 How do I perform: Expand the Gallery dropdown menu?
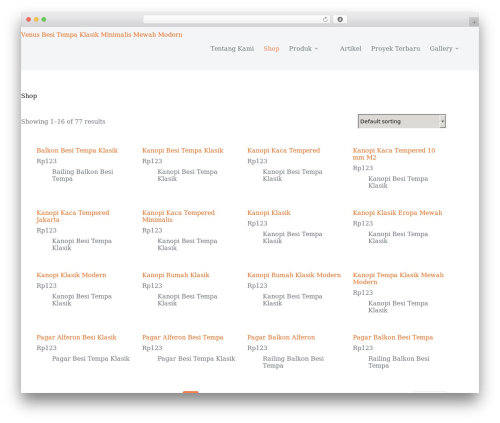(x=444, y=49)
